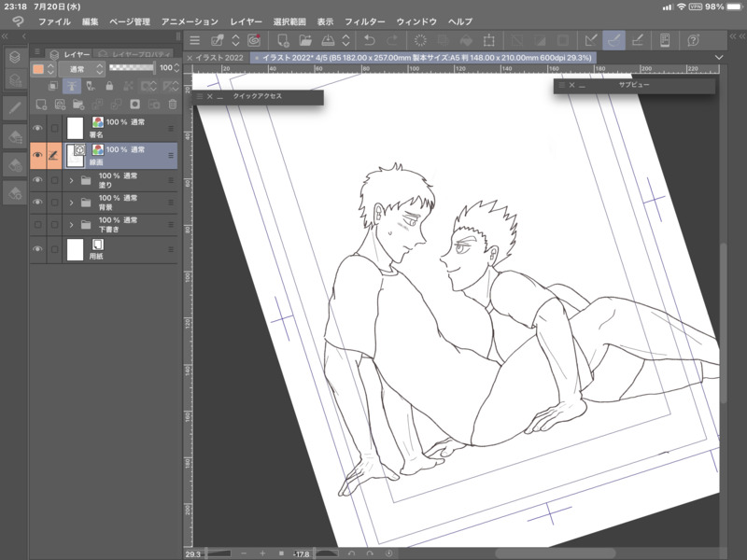Redo the last undone action
The height and width of the screenshot is (560, 747).
(392, 40)
